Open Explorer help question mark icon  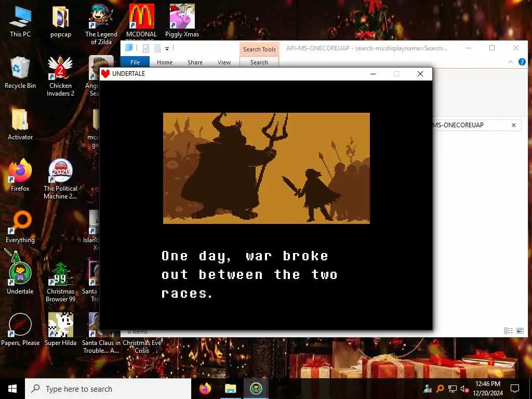coord(522,62)
